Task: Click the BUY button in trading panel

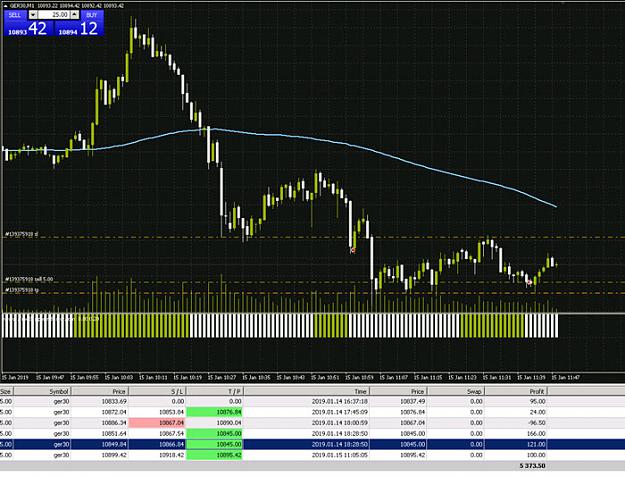Action: click(92, 15)
